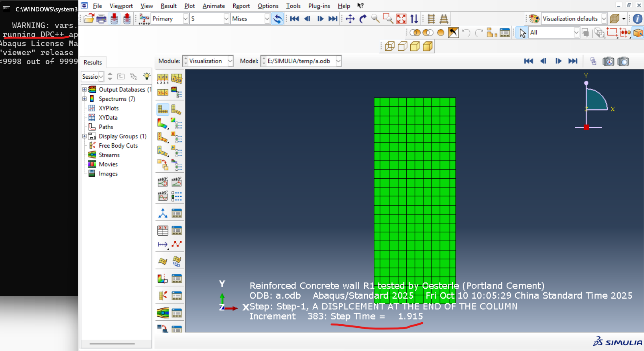The width and height of the screenshot is (644, 351).
Task: Toggle the light bulb filter in Results tree
Action: coord(147,76)
